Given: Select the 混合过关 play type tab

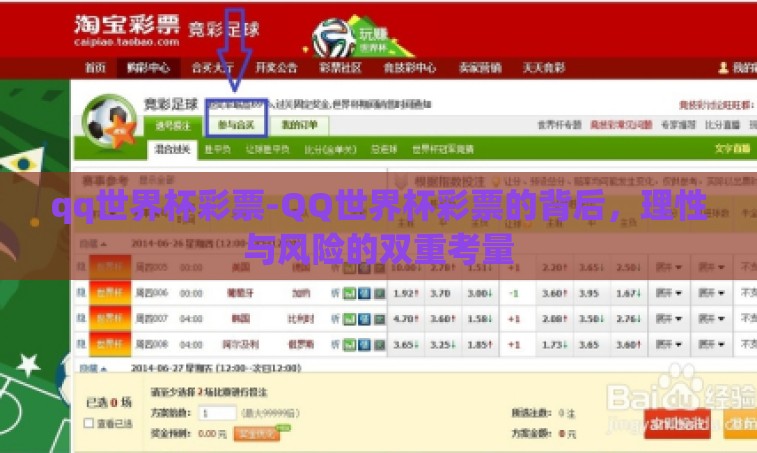Looking at the screenshot, I should click(172, 149).
